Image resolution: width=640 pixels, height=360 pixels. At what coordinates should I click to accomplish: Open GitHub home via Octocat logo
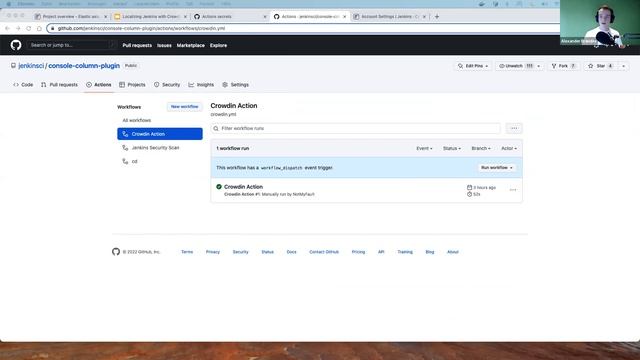coord(16,45)
